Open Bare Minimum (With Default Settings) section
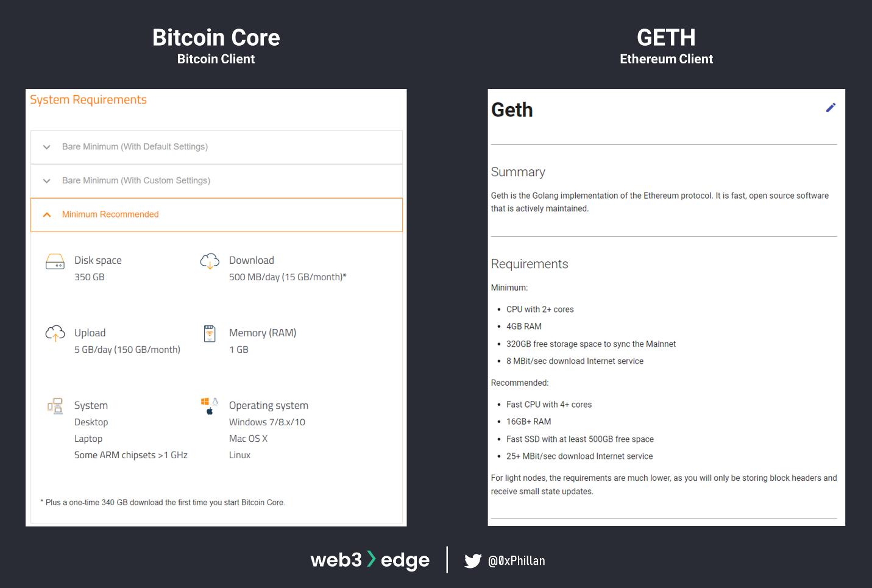Screen dimensions: 872x588 pyautogui.click(x=135, y=147)
